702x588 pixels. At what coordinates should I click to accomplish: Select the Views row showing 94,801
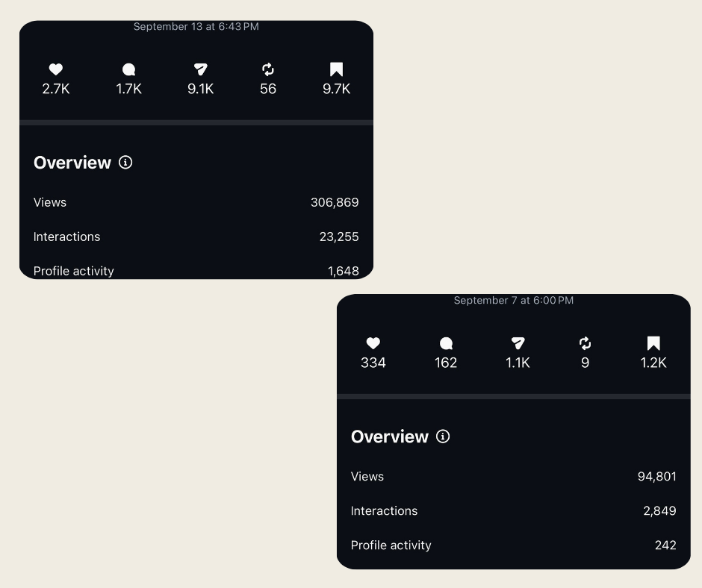(513, 476)
